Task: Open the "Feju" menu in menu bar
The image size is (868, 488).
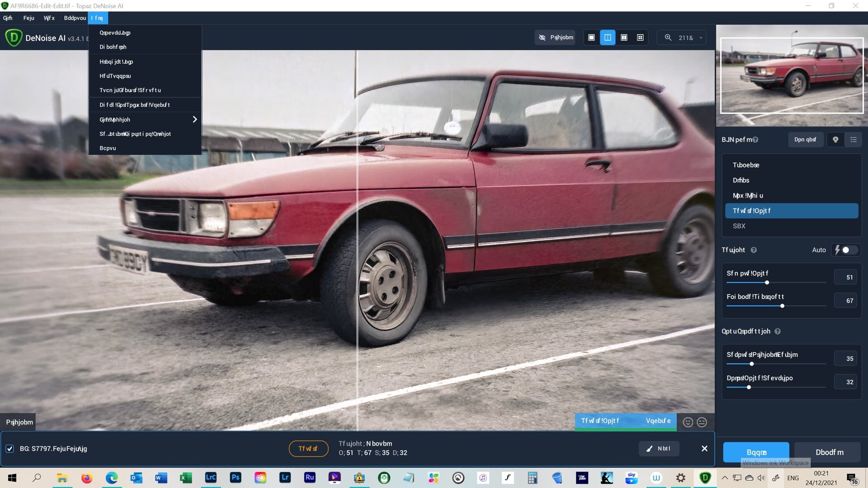Action: 29,18
